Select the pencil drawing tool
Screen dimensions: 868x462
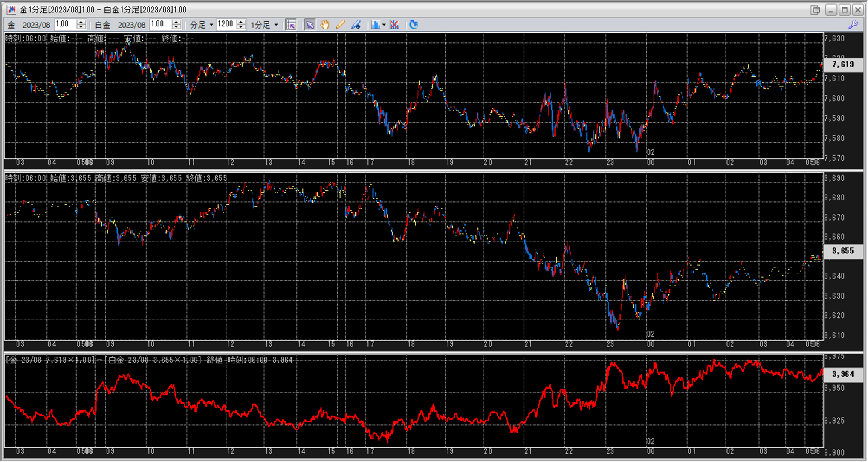[340, 25]
